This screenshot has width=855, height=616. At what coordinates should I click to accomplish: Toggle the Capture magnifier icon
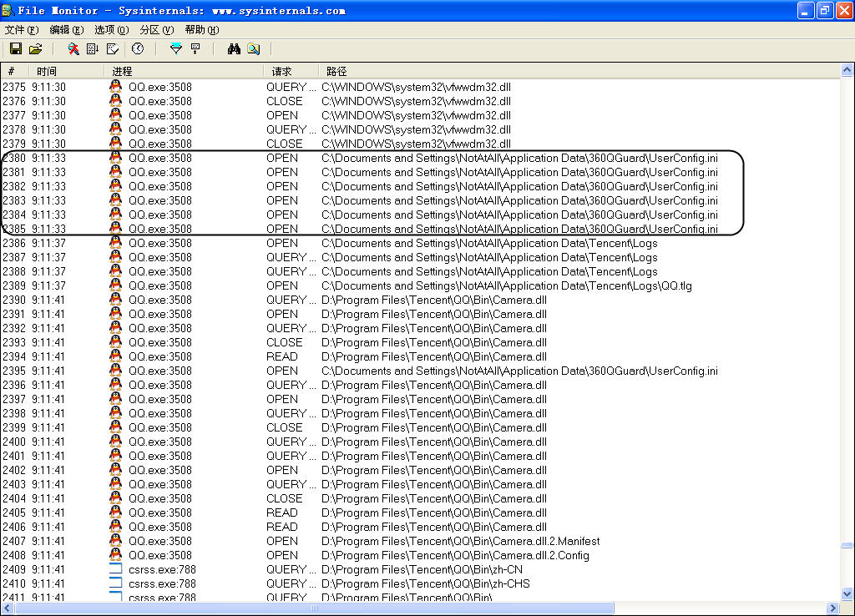tap(73, 49)
